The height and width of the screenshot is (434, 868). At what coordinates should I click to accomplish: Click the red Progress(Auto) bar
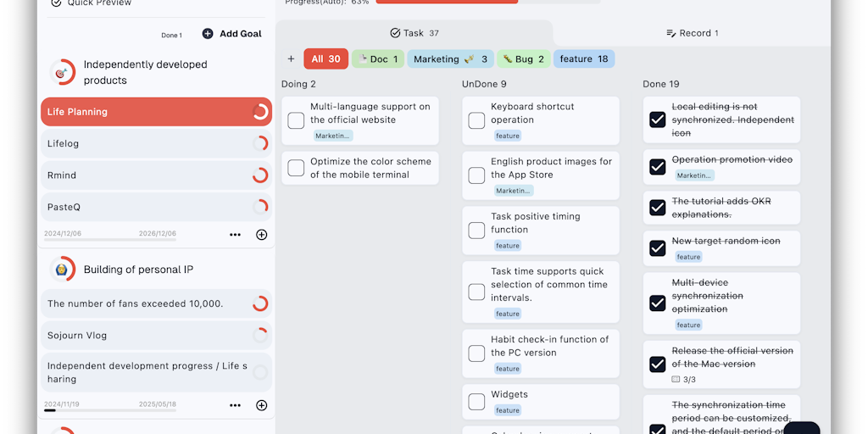[x=447, y=2]
